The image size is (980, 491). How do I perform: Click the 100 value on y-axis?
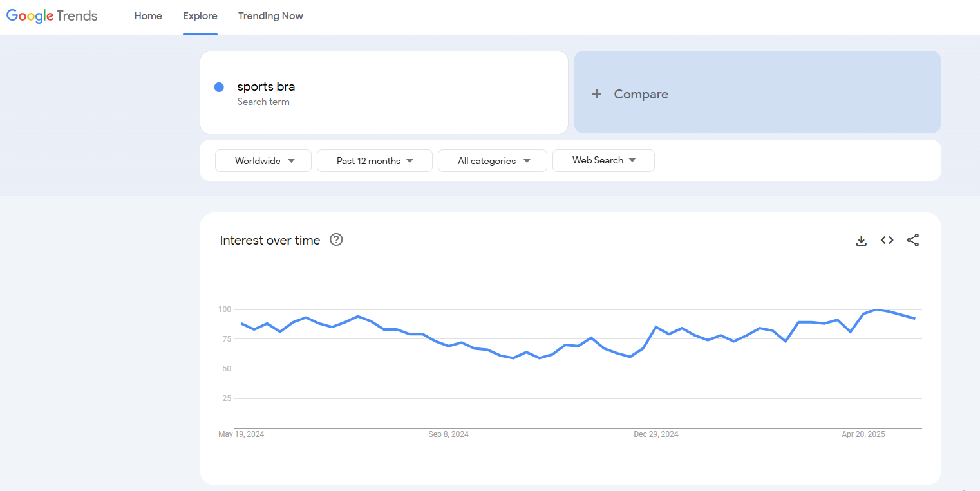tap(224, 310)
